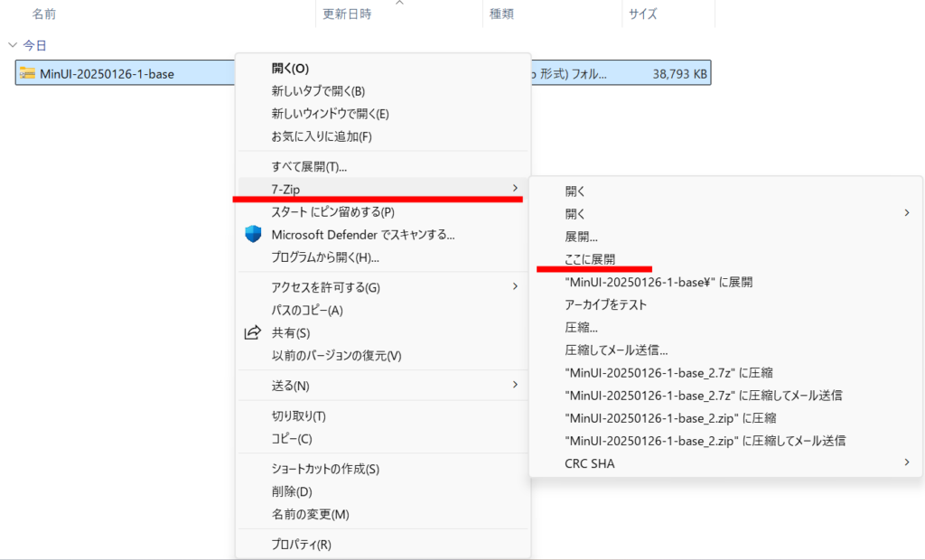
Task: Select the MinUI-20250126-1-base file name
Action: tap(107, 74)
